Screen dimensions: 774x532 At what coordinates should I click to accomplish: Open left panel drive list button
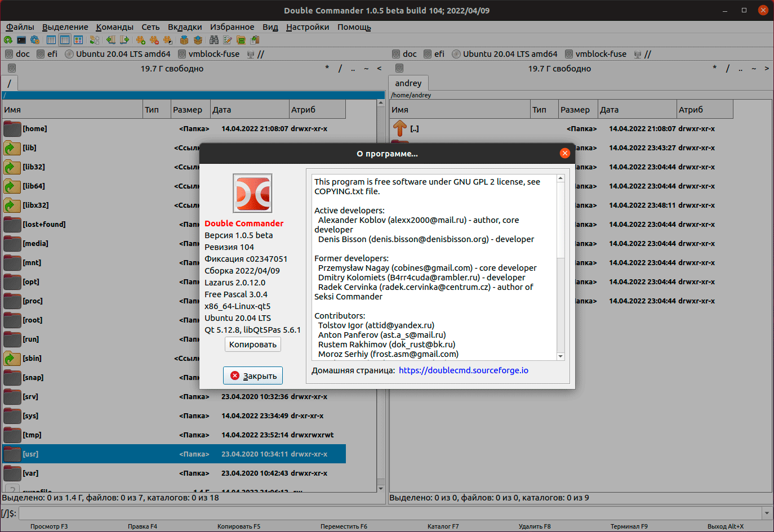tap(12, 69)
